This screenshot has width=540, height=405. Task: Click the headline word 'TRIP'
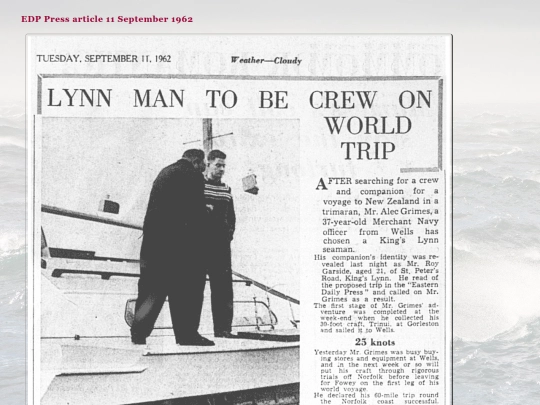point(368,151)
